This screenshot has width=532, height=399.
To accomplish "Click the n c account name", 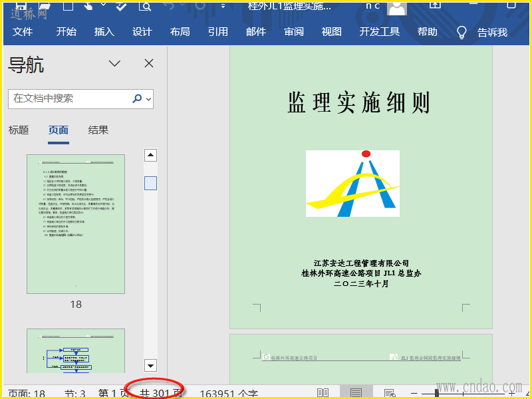I will pos(373,6).
